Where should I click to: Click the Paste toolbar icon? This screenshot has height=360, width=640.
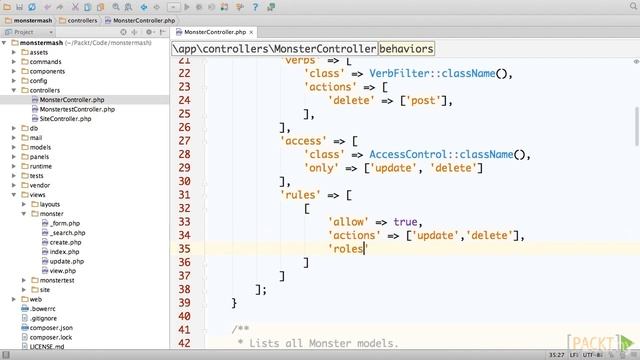click(x=100, y=7)
